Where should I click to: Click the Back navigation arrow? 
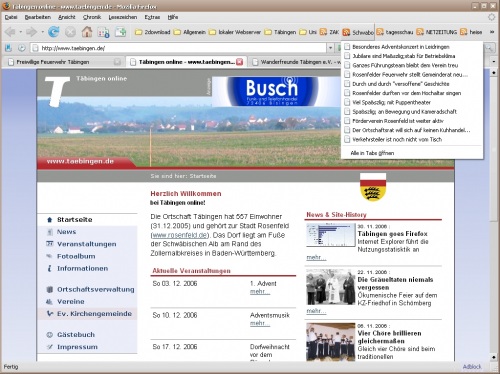[x=10, y=32]
